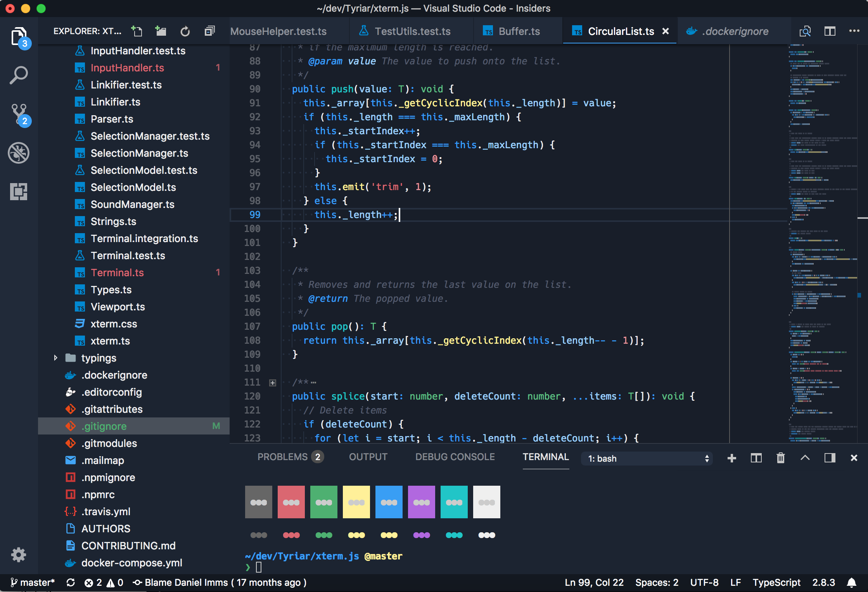The height and width of the screenshot is (592, 868).
Task: Open Viewport.ts in the file tree
Action: (134, 306)
